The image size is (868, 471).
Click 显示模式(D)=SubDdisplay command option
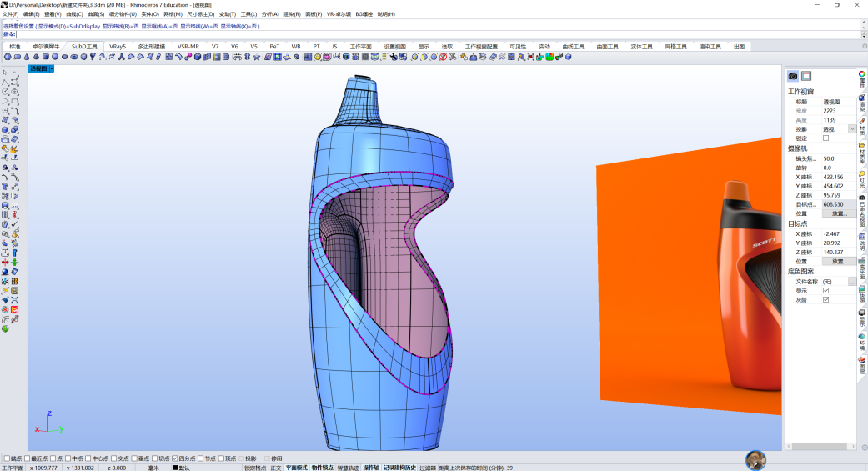(x=69, y=26)
